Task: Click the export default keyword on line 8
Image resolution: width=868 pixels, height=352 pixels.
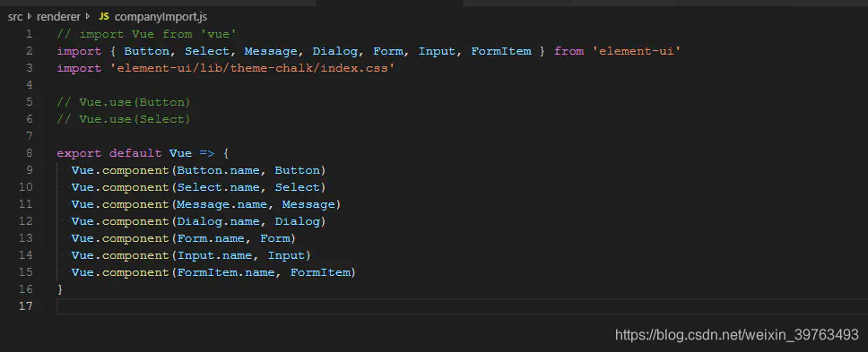Action: click(109, 153)
